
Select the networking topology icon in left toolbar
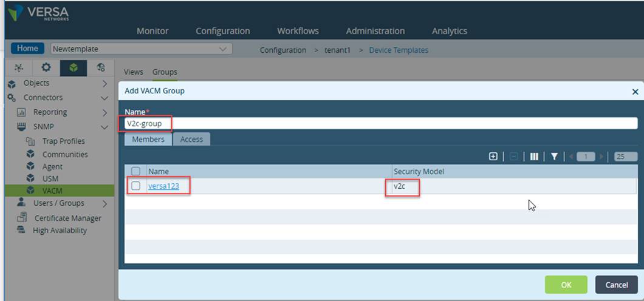(19, 68)
